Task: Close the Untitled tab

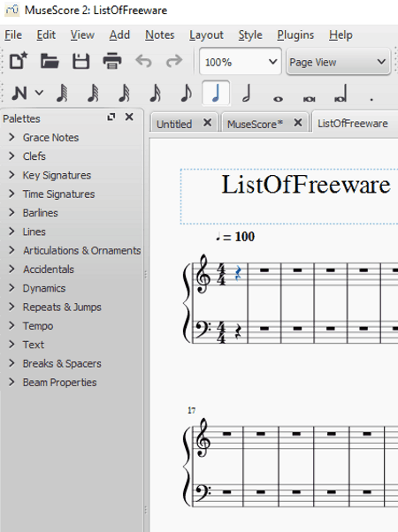Action: click(207, 123)
